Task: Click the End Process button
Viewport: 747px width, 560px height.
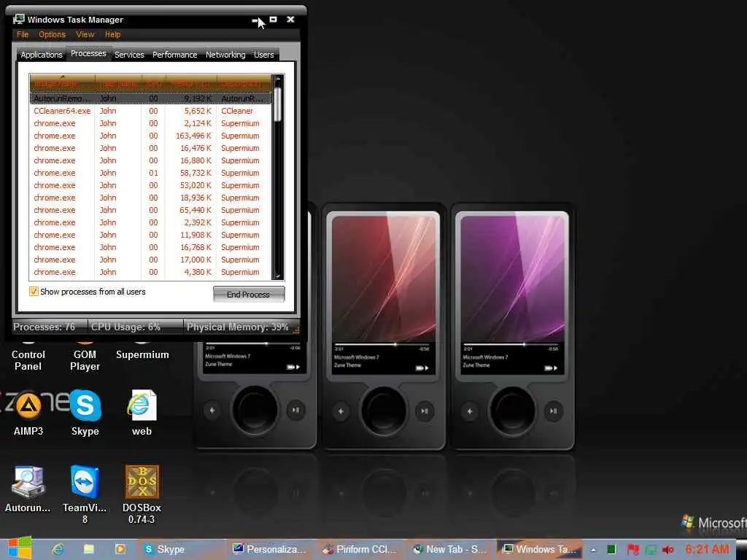Action: click(x=249, y=295)
